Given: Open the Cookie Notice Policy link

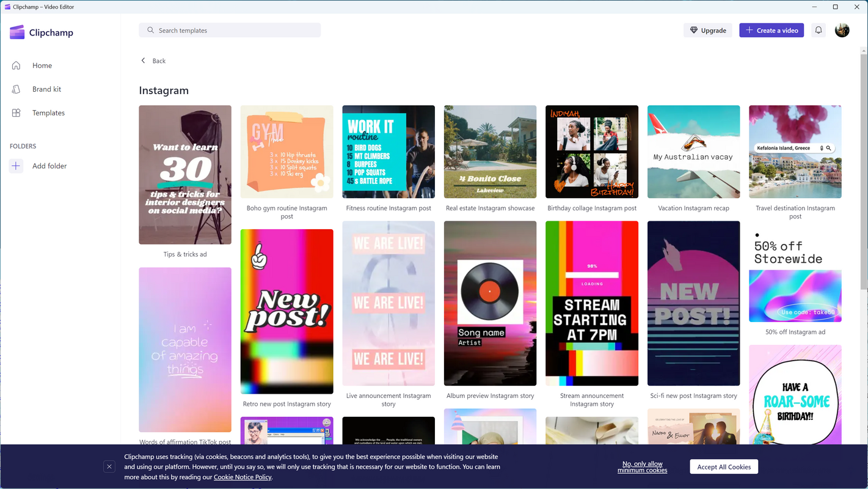Looking at the screenshot, I should pos(243,477).
